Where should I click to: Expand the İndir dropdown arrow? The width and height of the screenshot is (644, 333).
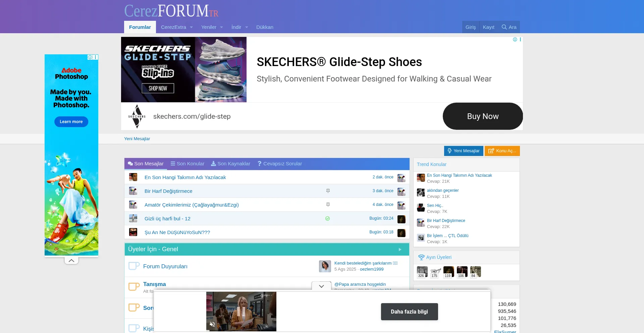pyautogui.click(x=247, y=27)
